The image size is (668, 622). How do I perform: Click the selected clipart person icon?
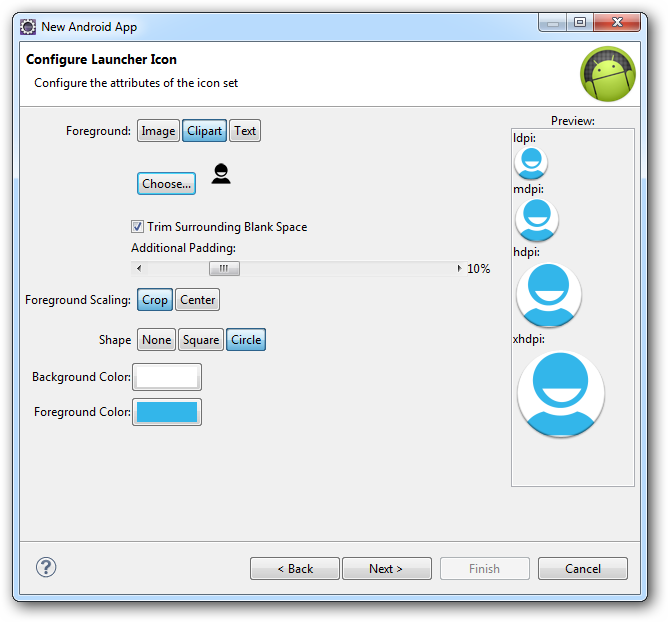pyautogui.click(x=221, y=174)
